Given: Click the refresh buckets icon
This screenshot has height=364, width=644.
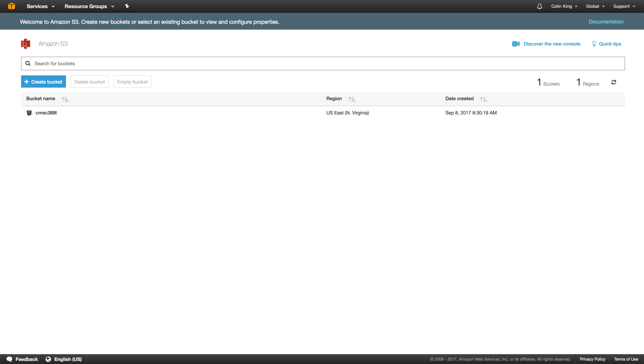Looking at the screenshot, I should coord(613,82).
